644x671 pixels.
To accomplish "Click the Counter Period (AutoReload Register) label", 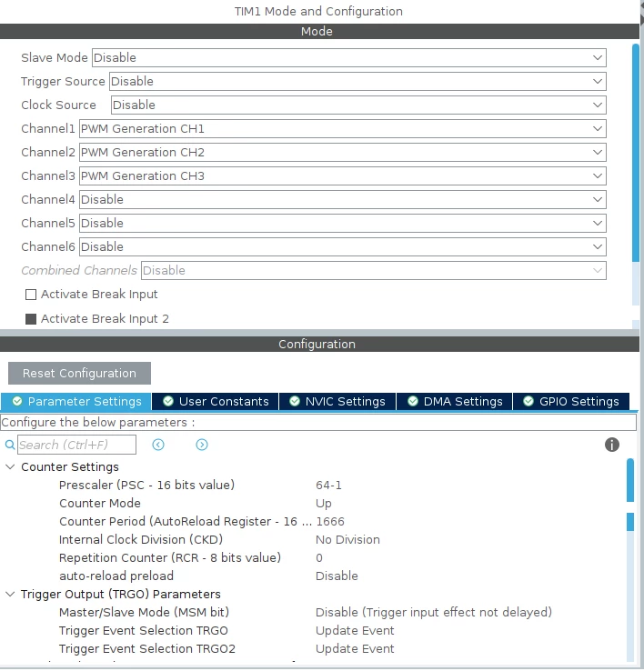I will [x=186, y=522].
